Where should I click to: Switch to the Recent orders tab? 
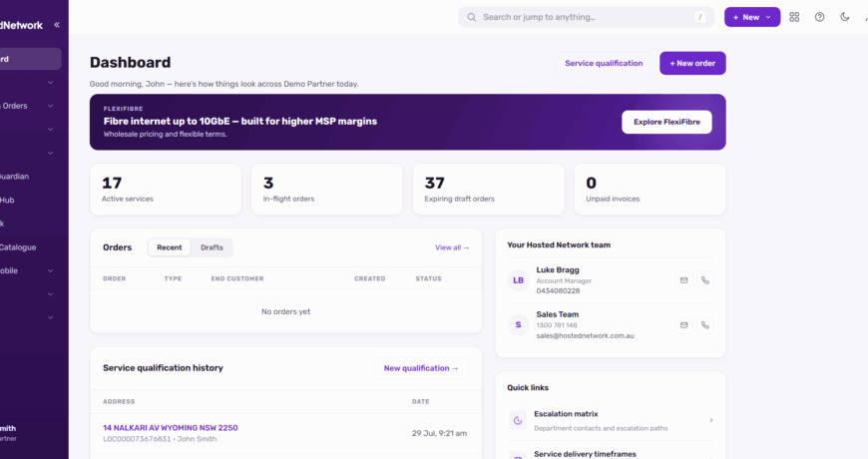click(x=170, y=247)
